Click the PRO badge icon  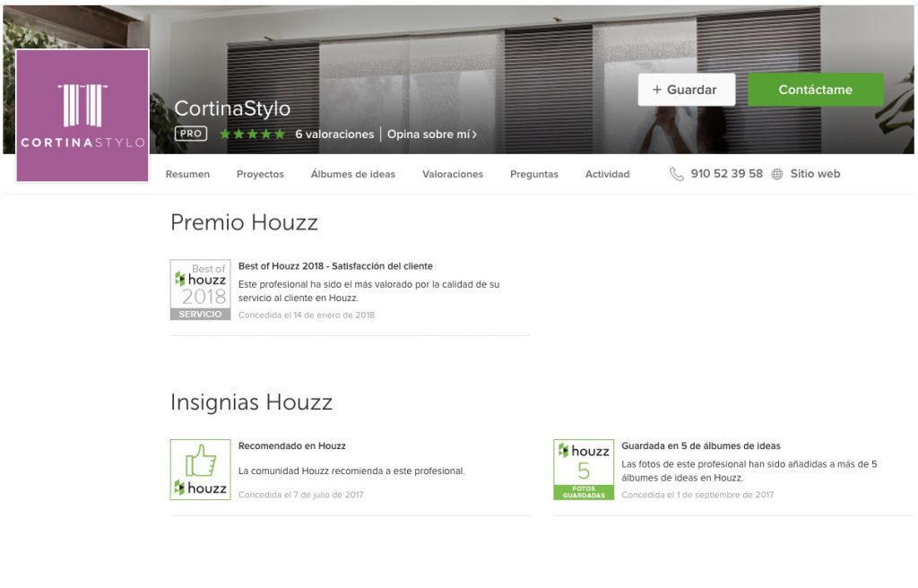(x=191, y=134)
